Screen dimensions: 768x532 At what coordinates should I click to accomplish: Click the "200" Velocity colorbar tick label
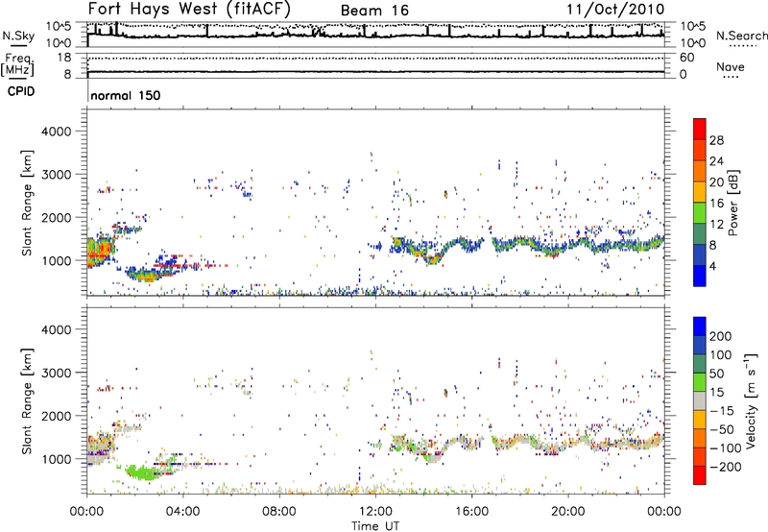coord(720,336)
